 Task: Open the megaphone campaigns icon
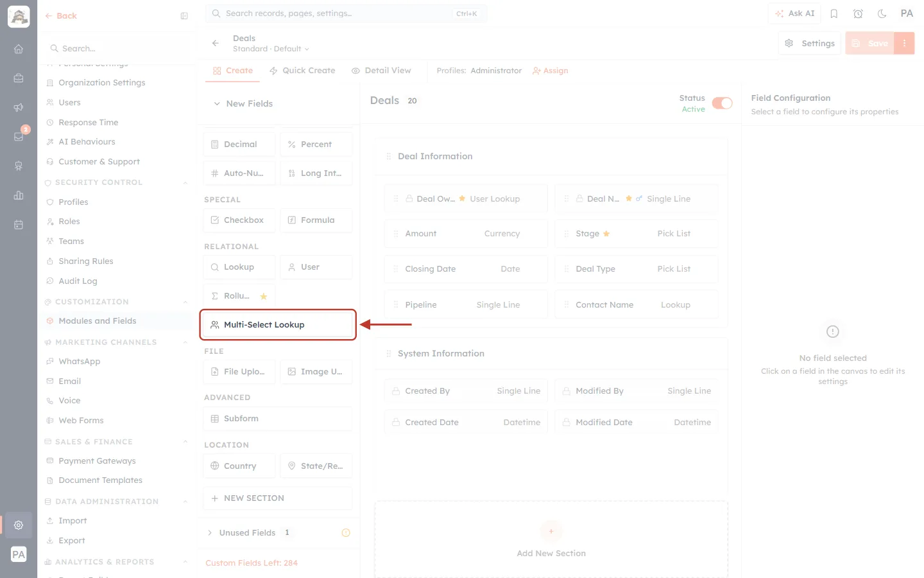click(19, 107)
